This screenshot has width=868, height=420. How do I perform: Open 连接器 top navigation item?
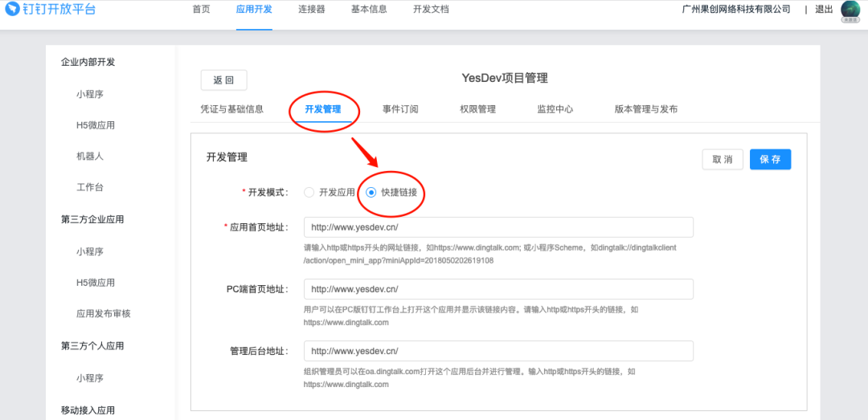[312, 10]
